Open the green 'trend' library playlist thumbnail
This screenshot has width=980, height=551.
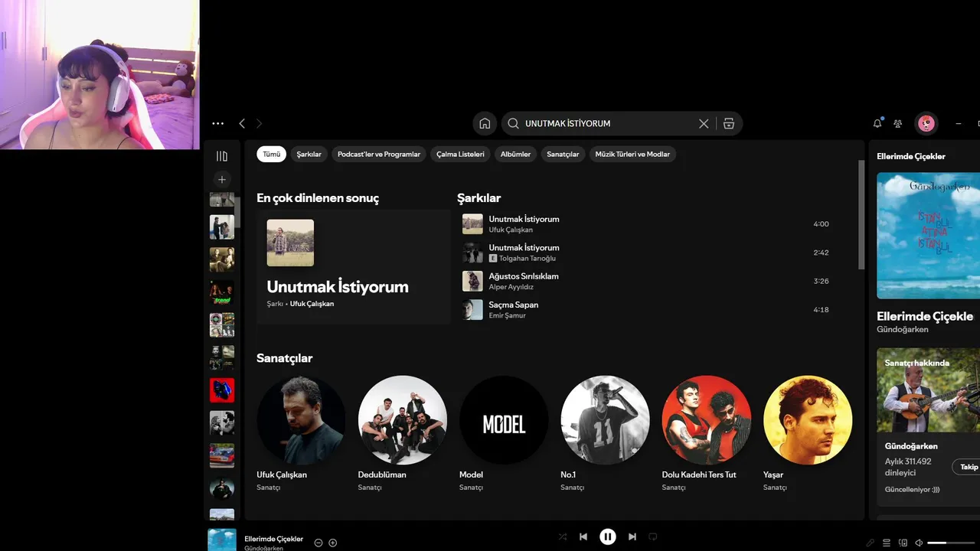(x=222, y=292)
